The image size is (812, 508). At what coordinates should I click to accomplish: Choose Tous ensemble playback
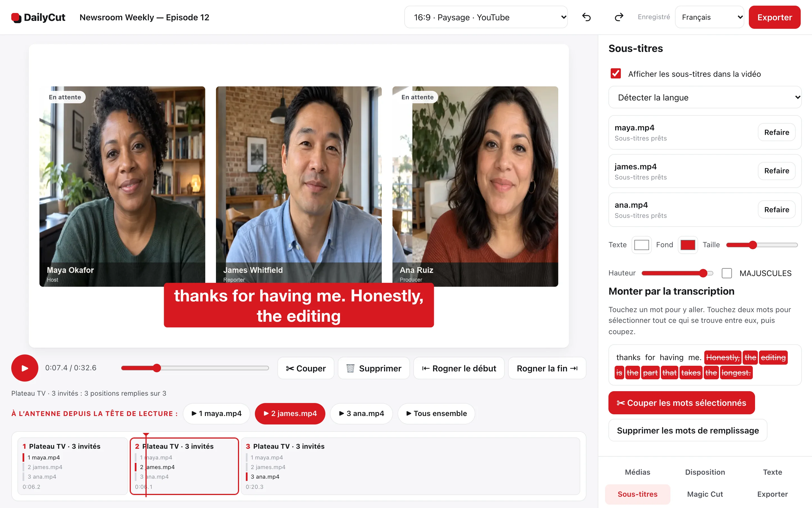tap(436, 413)
